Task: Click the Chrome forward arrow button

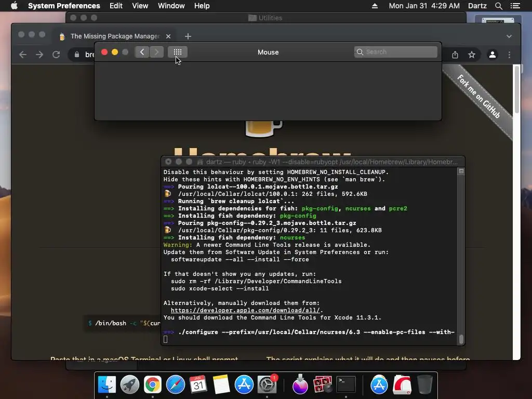Action: (x=39, y=55)
